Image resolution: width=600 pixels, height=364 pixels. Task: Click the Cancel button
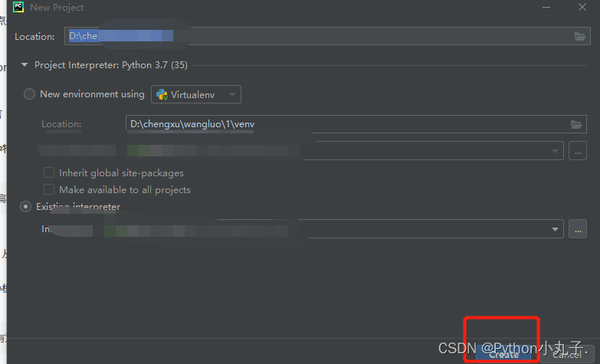(x=567, y=356)
